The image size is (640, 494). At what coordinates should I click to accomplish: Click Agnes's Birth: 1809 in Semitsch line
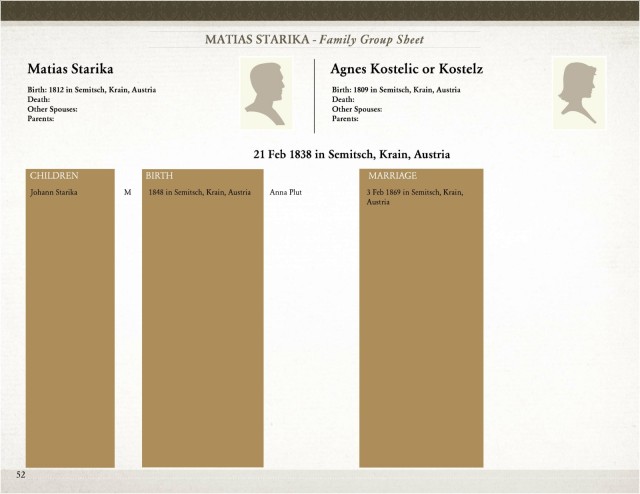tap(396, 90)
